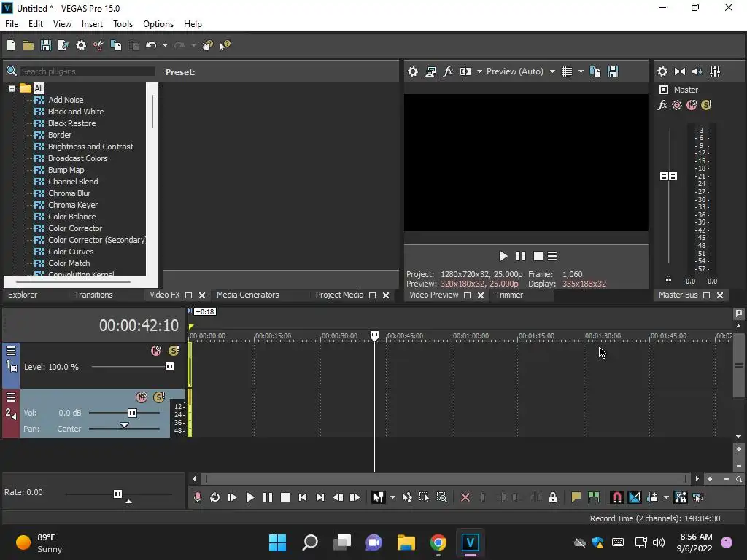Toggle Loop Playback icon

[215, 497]
